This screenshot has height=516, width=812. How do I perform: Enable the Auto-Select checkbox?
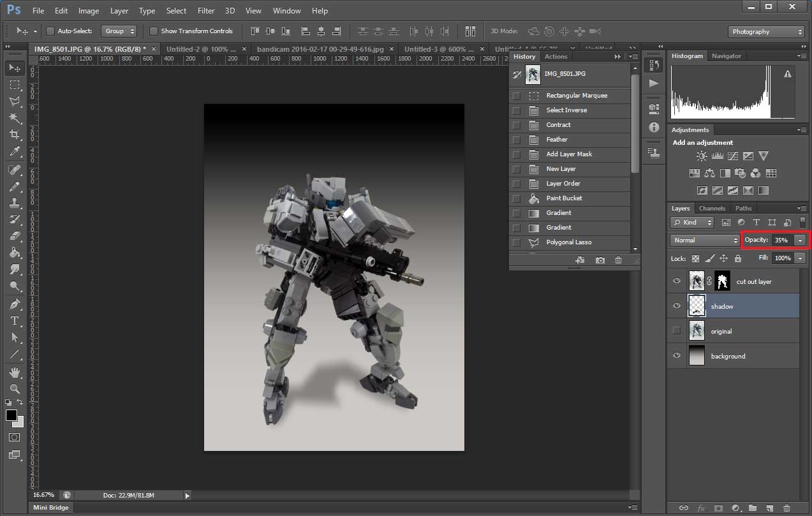[50, 31]
